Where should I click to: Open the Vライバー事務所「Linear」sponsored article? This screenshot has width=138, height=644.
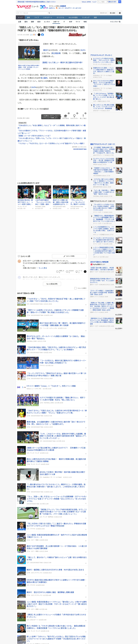click(x=51, y=386)
